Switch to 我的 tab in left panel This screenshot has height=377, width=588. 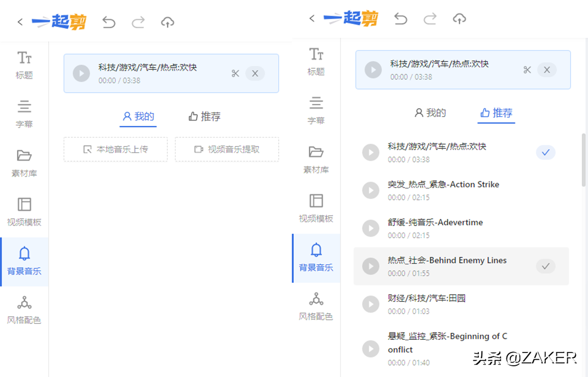click(138, 116)
